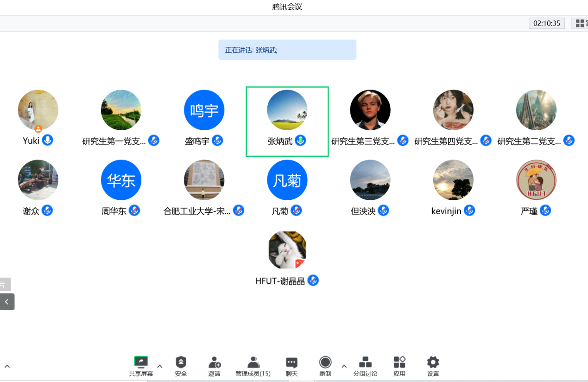Open Breakout Rooms (分组讨论) icon
Image resolution: width=588 pixels, height=382 pixels.
(365, 362)
